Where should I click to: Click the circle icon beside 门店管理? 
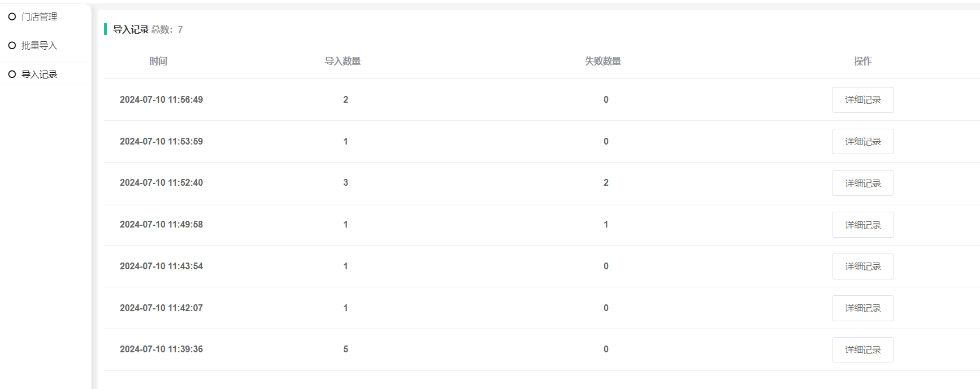[12, 17]
